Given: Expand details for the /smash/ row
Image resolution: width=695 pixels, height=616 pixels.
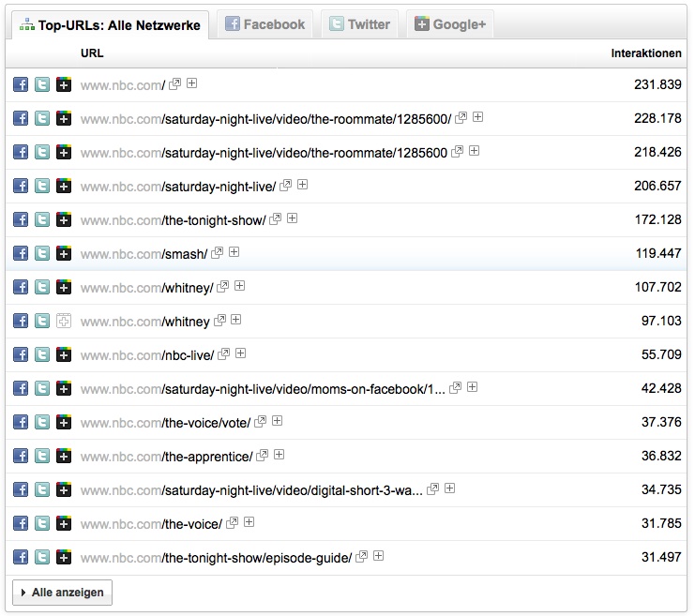Looking at the screenshot, I should (x=234, y=252).
